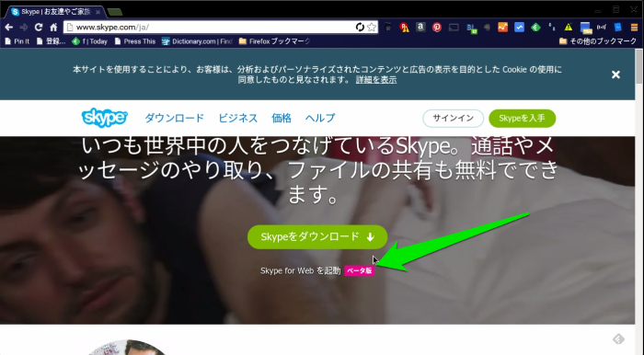Image resolution: width=644 pixels, height=355 pixels.
Task: Click the Amazon extension icon
Action: (420, 27)
